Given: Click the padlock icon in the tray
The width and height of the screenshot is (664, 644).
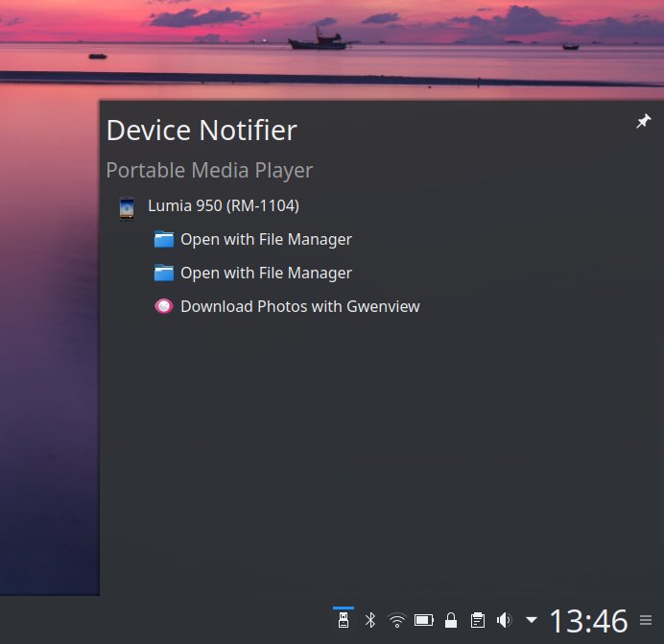Looking at the screenshot, I should pos(450,620).
